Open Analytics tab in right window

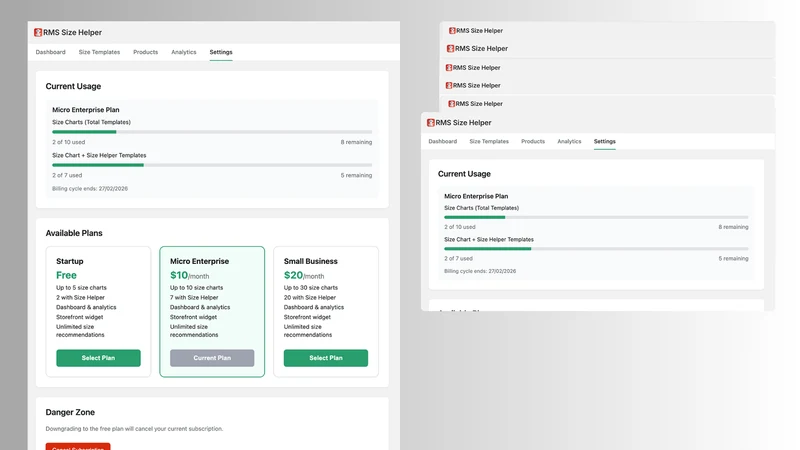pyautogui.click(x=569, y=141)
